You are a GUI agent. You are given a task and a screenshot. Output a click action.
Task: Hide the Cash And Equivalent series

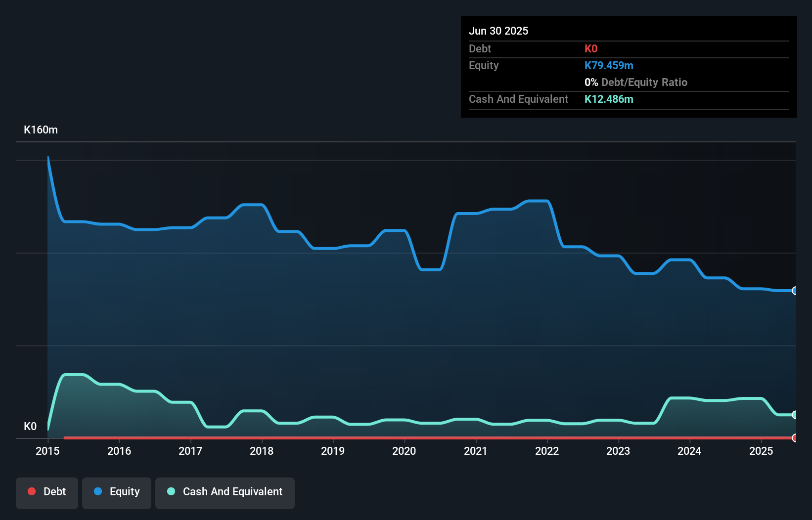click(225, 492)
